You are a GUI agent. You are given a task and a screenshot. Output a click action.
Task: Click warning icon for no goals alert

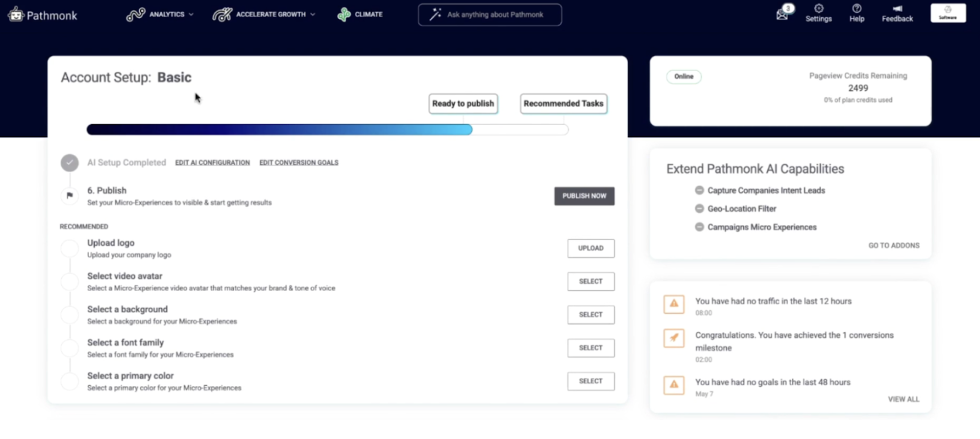[x=674, y=385]
